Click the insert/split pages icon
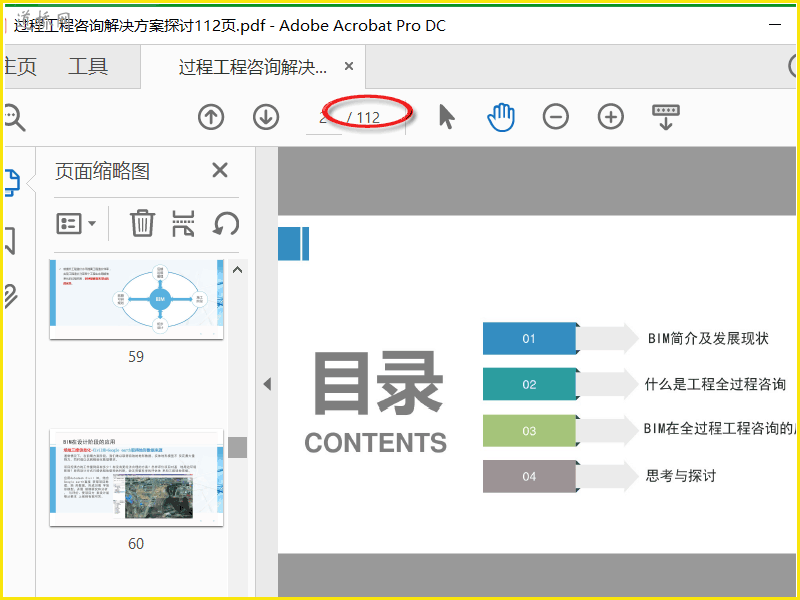This screenshot has width=800, height=600. pyautogui.click(x=183, y=223)
